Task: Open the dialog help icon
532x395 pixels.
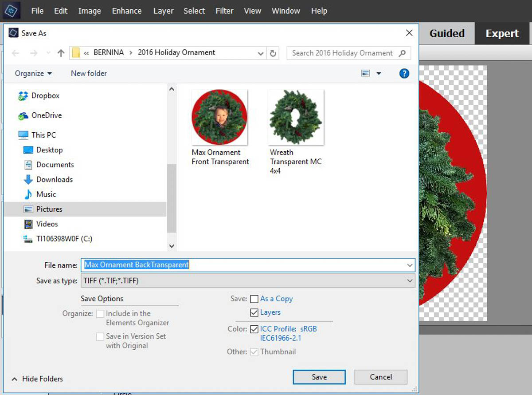Action: pos(404,73)
